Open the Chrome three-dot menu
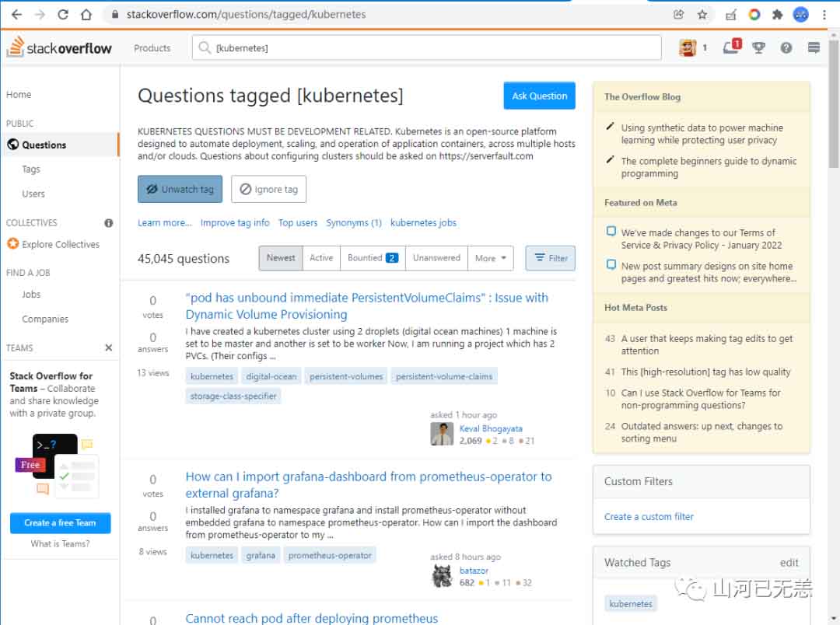Viewport: 840px width, 625px height. pos(824,15)
